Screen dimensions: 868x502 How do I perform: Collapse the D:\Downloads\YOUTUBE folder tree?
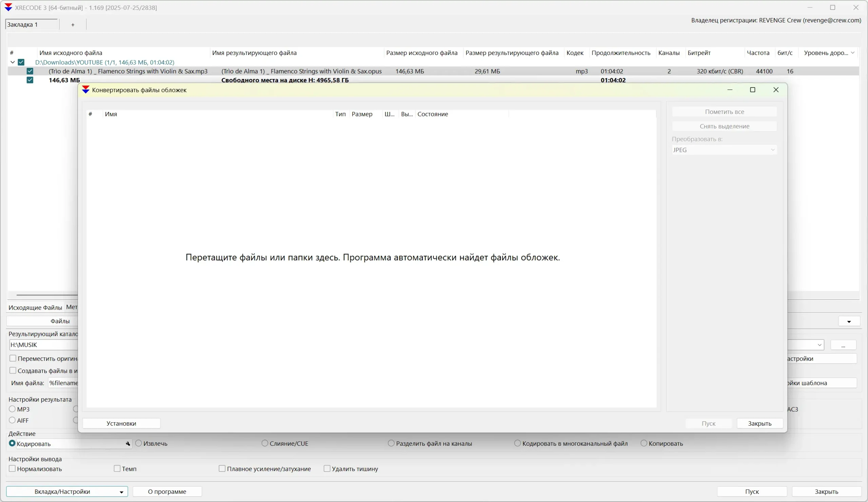tap(13, 62)
